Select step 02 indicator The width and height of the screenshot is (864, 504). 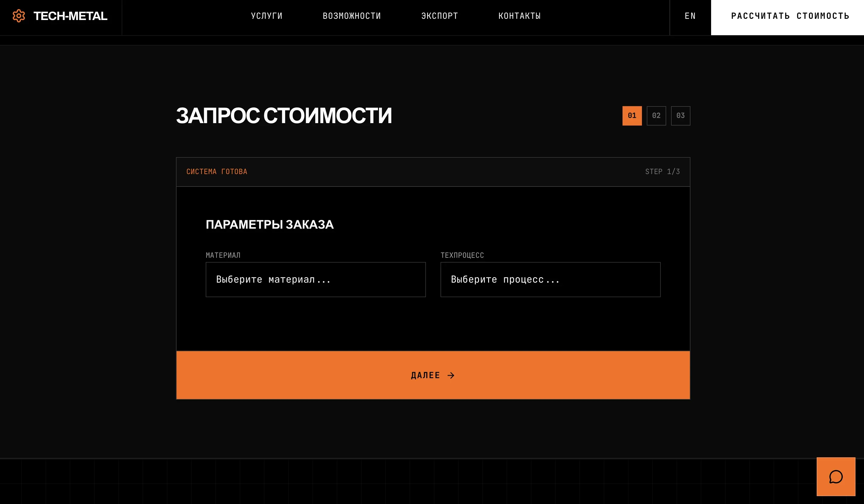click(x=656, y=116)
